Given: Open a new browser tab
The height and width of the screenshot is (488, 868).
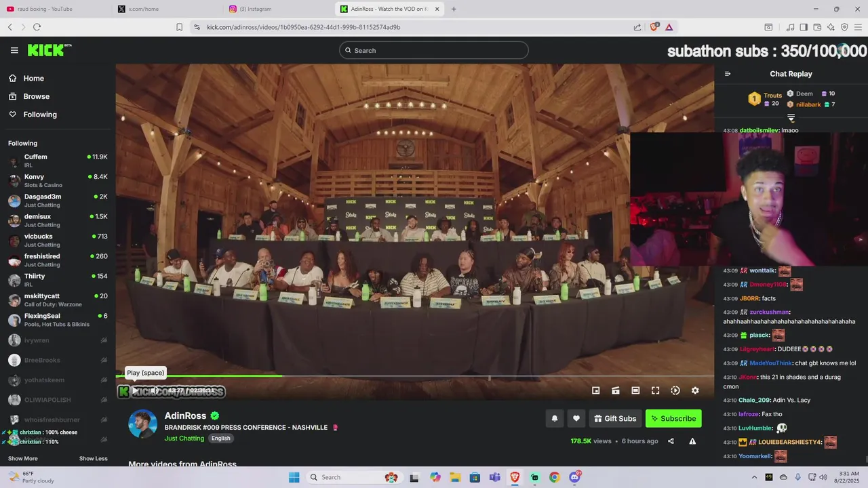Looking at the screenshot, I should [x=454, y=9].
